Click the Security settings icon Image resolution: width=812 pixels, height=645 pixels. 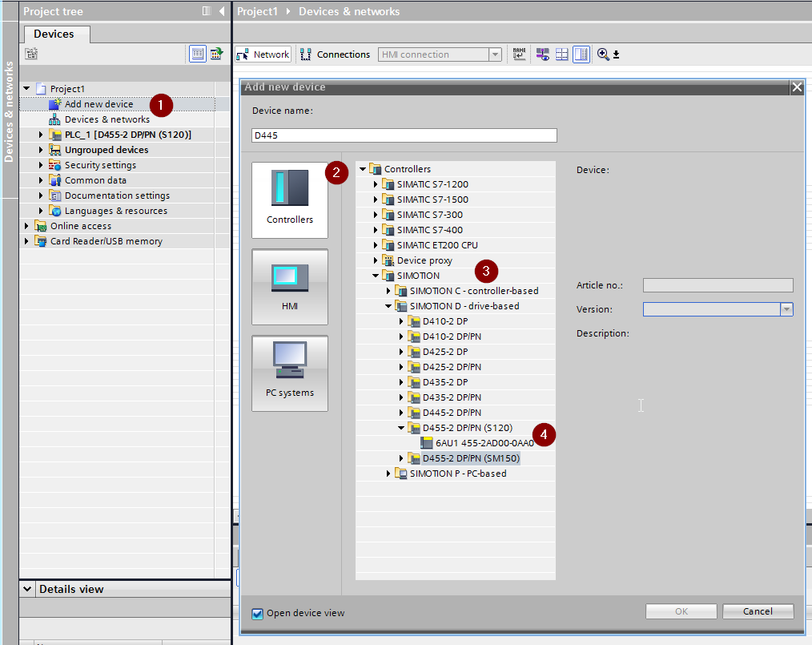55,165
